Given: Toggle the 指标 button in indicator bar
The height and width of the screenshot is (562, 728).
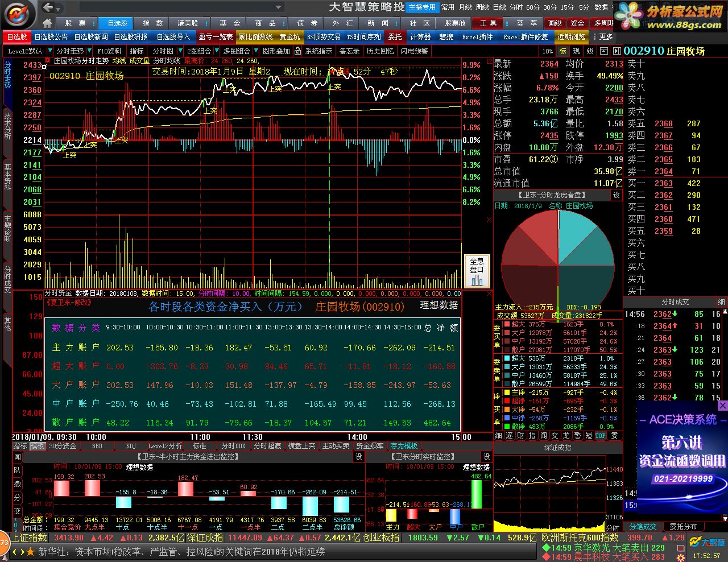Looking at the screenshot, I should [x=20, y=446].
